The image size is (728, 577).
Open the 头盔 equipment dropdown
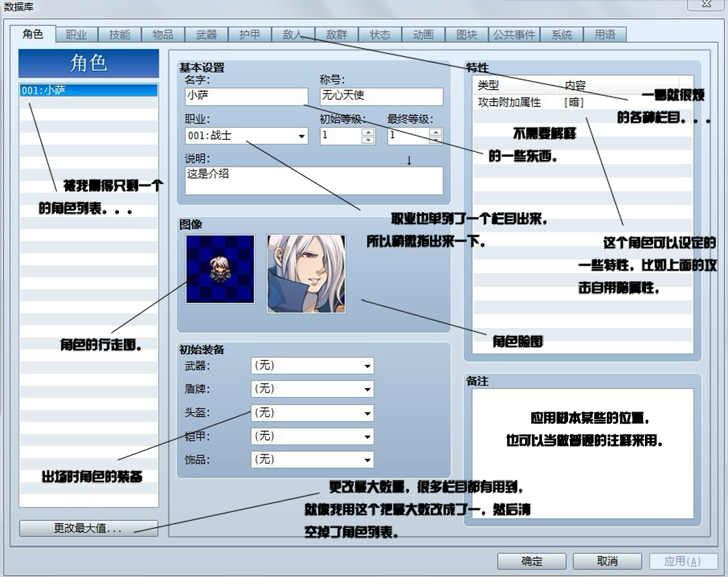tap(312, 413)
